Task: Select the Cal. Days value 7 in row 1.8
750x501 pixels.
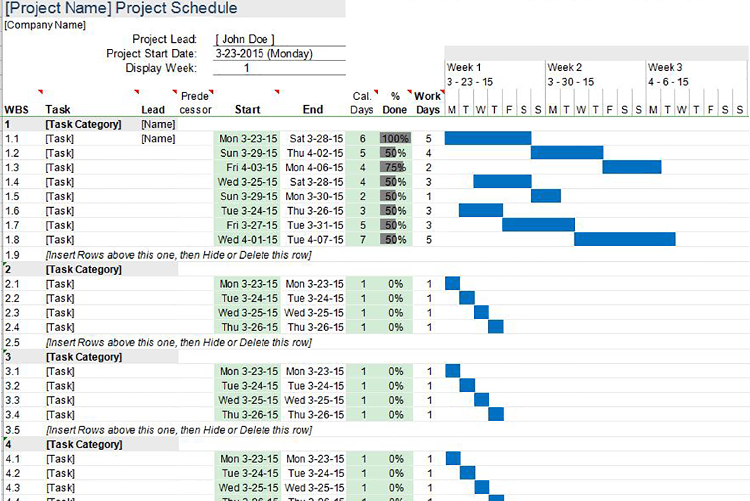Action: coord(363,239)
